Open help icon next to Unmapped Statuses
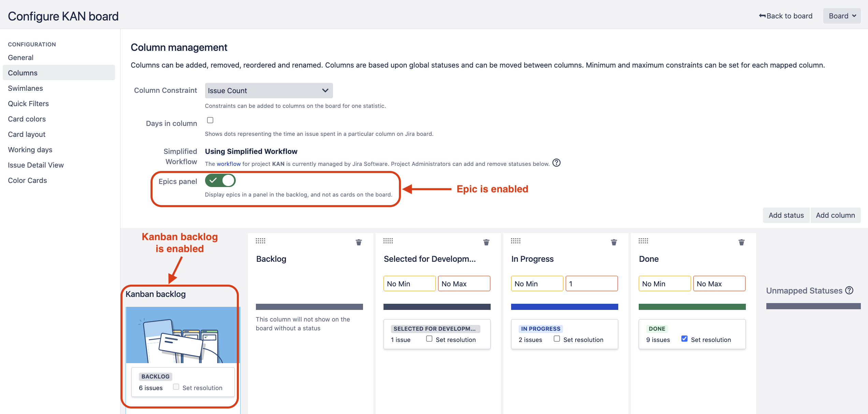Viewport: 868px width, 414px height. 850,290
